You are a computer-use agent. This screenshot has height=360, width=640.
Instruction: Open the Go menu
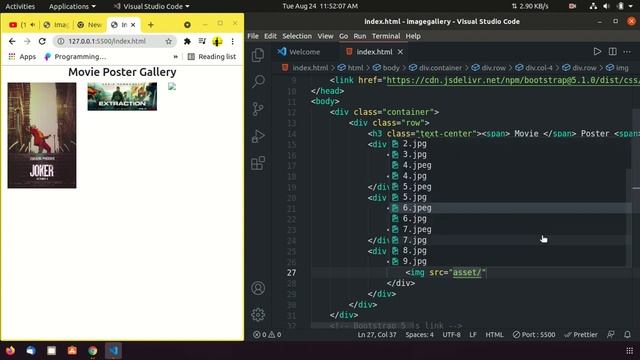[x=344, y=36]
